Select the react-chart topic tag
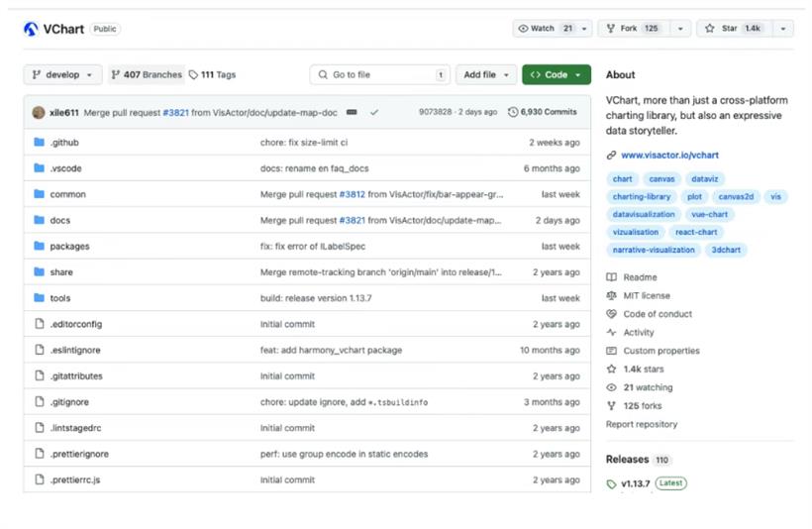Image resolution: width=812 pixels, height=529 pixels. pos(696,232)
